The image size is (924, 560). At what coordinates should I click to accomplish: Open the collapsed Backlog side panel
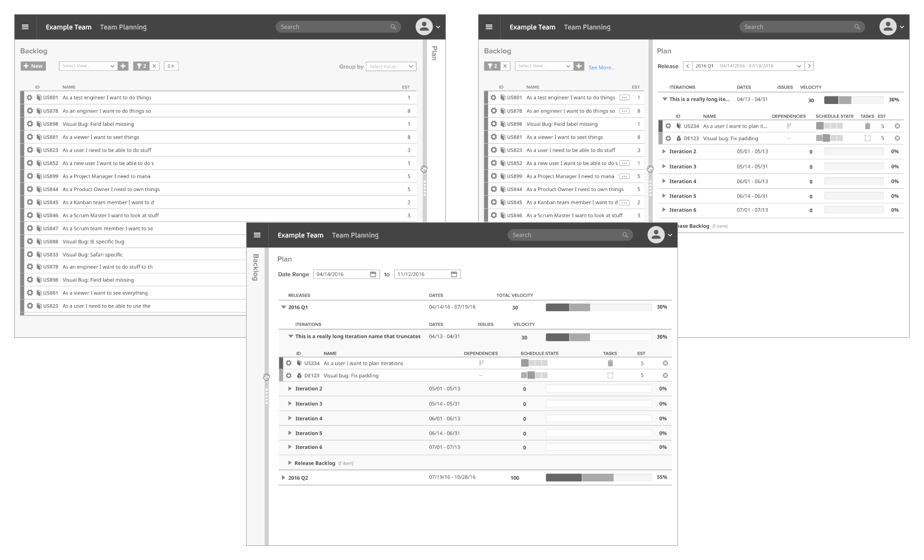click(256, 267)
